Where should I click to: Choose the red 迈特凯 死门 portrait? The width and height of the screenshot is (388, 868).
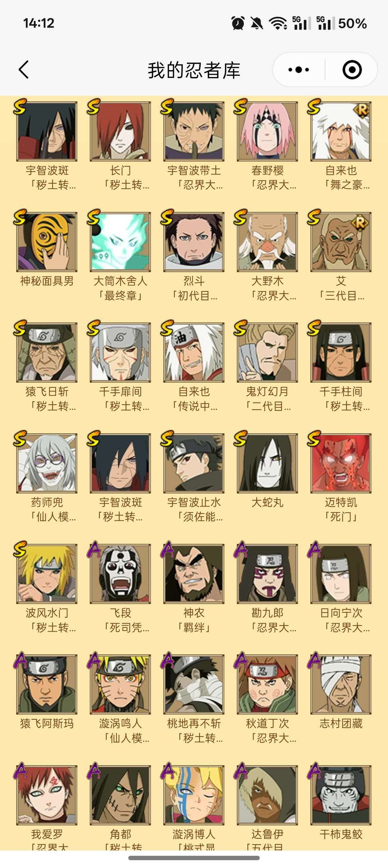341,463
